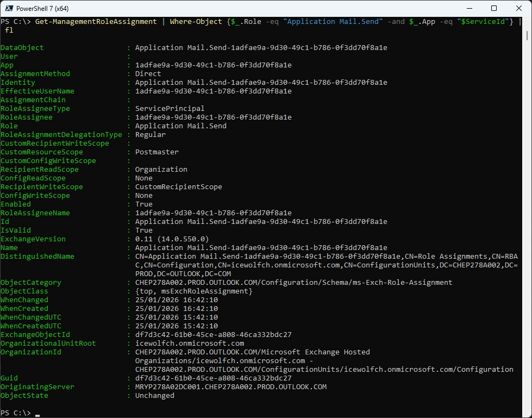Viewport: 532px width, 418px height.
Task: Click the "Postmaster" CustomResourceScope value
Action: pyautogui.click(x=157, y=152)
